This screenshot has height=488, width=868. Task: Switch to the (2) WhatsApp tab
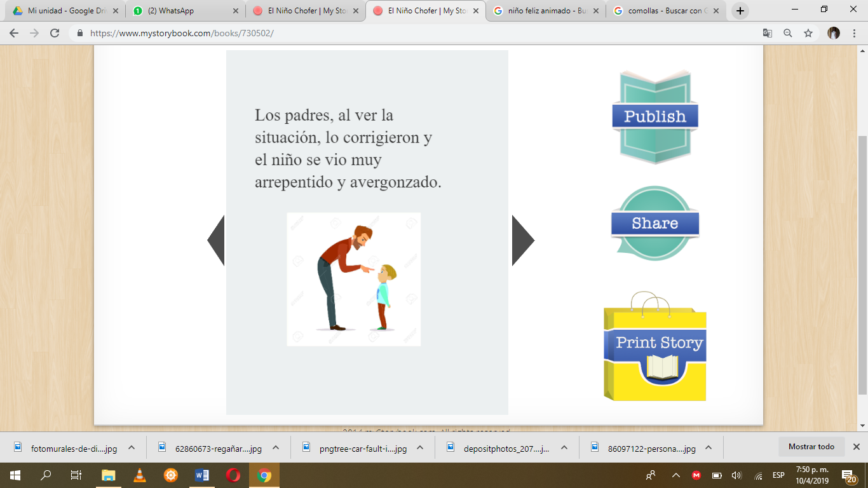click(184, 11)
